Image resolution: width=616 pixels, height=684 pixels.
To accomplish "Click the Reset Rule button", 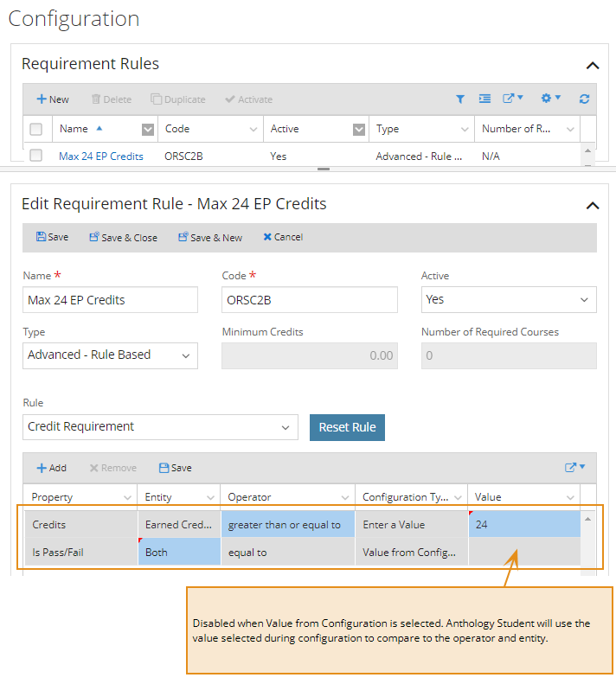I will click(347, 427).
